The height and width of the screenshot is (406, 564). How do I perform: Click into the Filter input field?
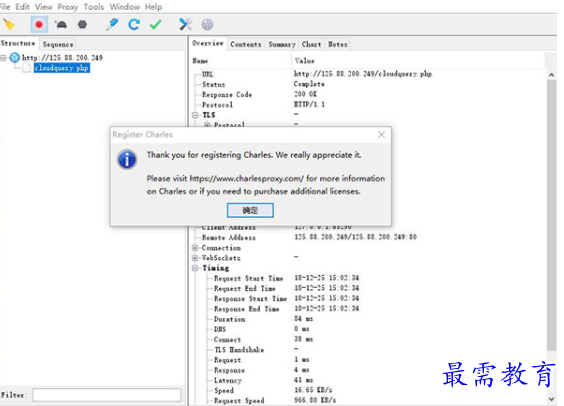click(107, 395)
